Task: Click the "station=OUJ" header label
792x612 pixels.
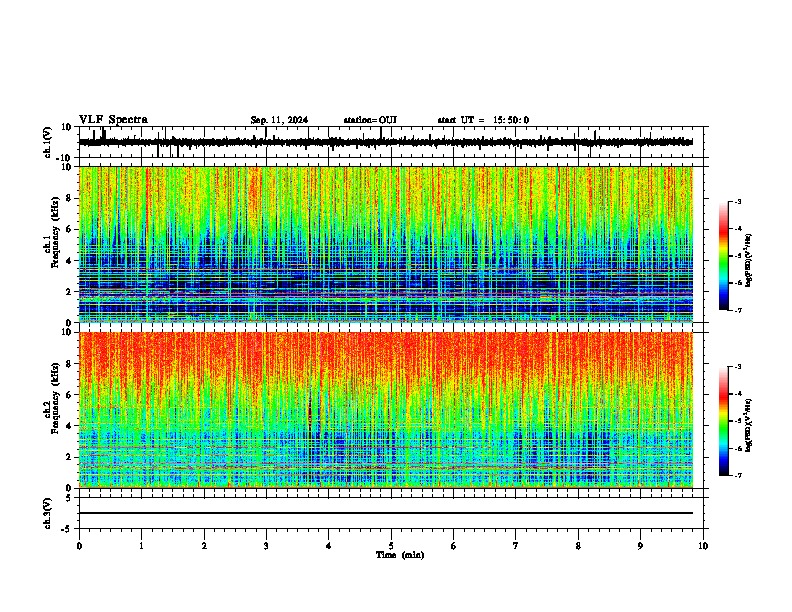Action: coord(370,120)
